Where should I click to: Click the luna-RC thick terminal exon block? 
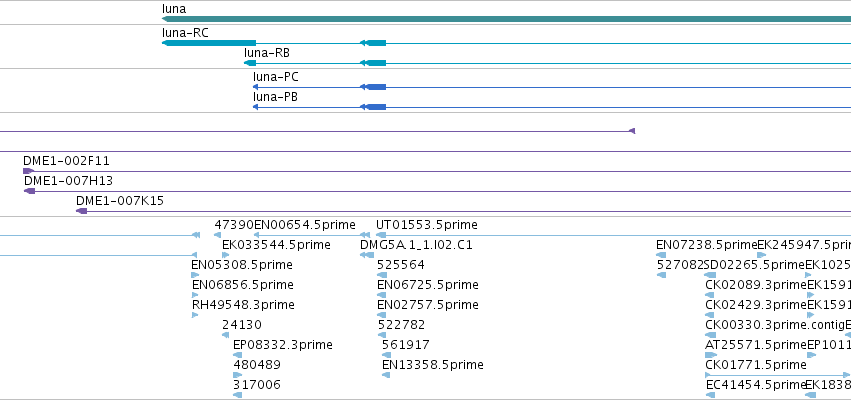[209, 43]
